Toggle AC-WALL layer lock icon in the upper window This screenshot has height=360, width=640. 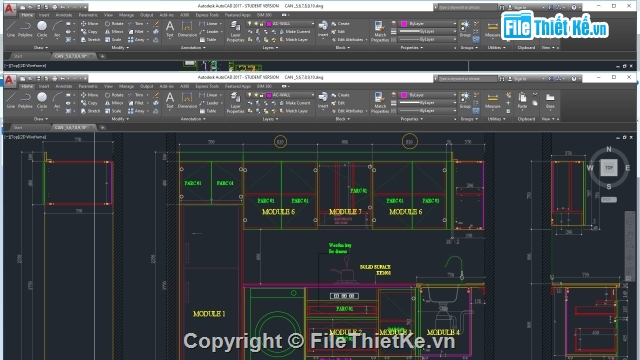pos(261,24)
